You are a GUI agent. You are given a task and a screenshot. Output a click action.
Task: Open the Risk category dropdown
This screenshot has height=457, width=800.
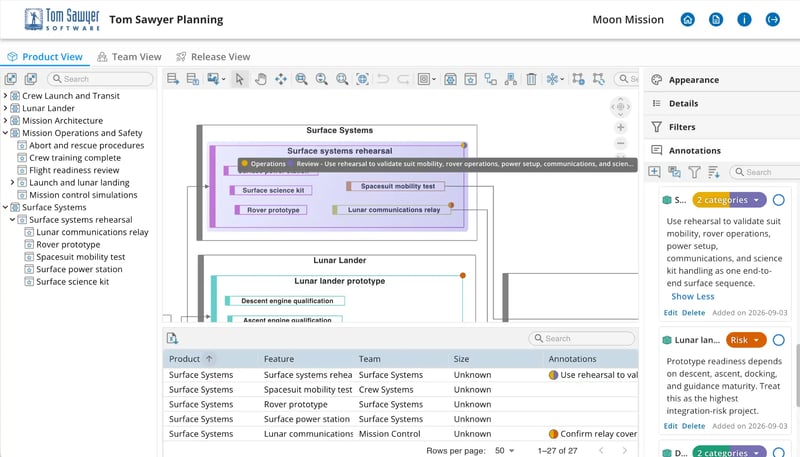click(746, 340)
